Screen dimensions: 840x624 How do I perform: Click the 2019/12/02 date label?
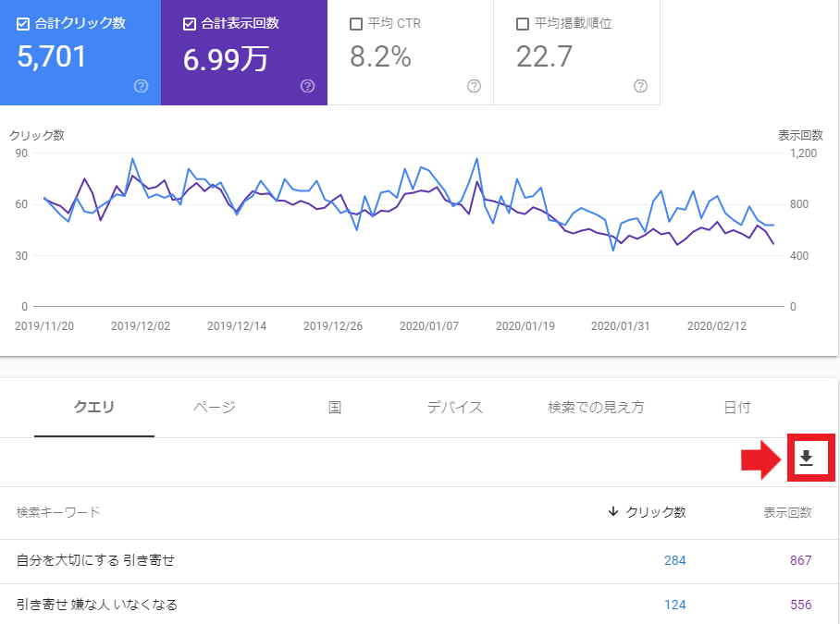point(141,326)
